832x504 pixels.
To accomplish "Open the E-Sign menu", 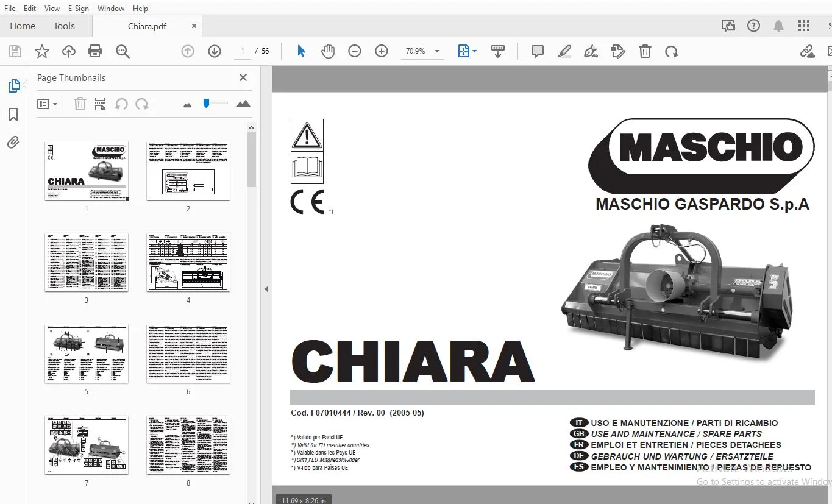I will pyautogui.click(x=79, y=8).
